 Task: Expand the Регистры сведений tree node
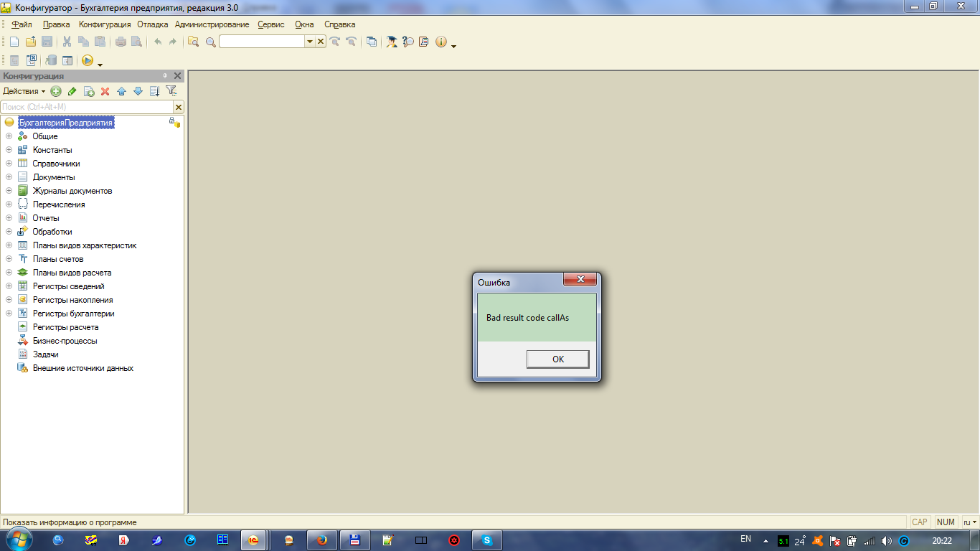click(9, 286)
